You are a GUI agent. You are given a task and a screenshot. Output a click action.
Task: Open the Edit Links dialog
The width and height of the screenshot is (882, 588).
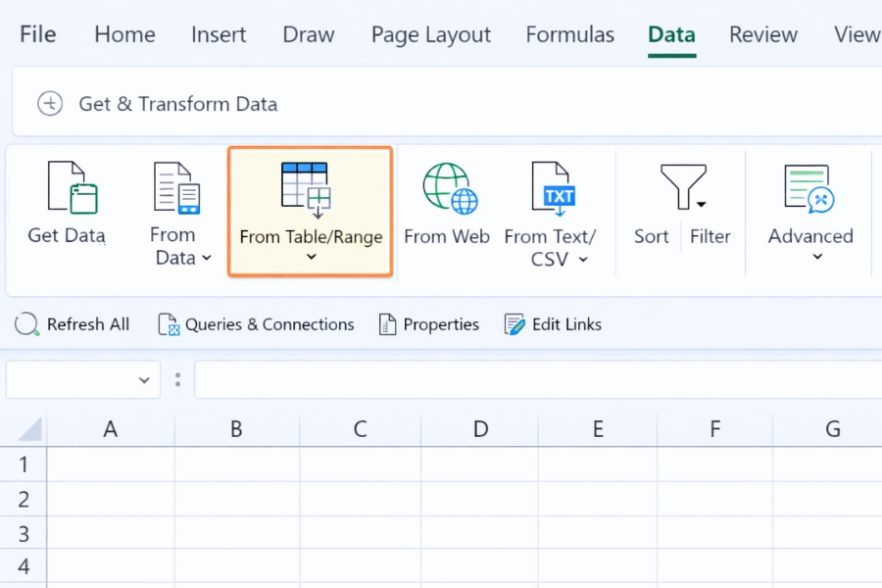552,323
